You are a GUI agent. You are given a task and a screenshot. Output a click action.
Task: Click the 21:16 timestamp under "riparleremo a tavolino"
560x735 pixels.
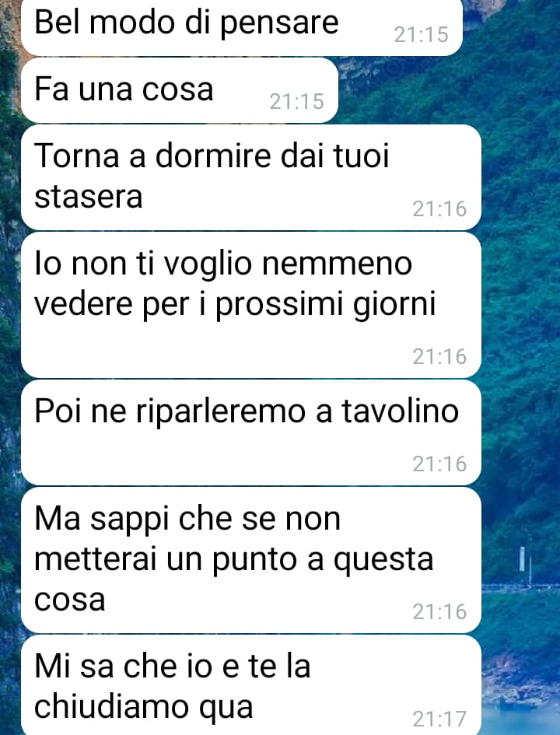[x=439, y=464]
